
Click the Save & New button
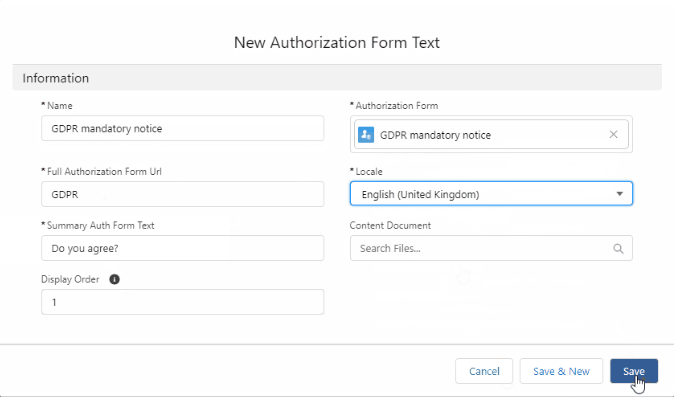[561, 371]
